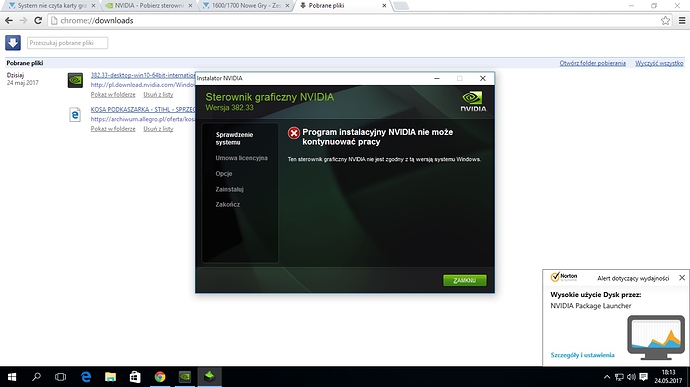
Task: Click the NVIDIA logo in installer header
Action: pyautogui.click(x=473, y=101)
